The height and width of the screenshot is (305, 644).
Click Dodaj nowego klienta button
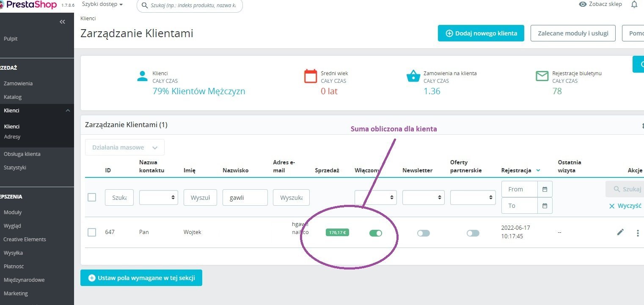pos(481,33)
